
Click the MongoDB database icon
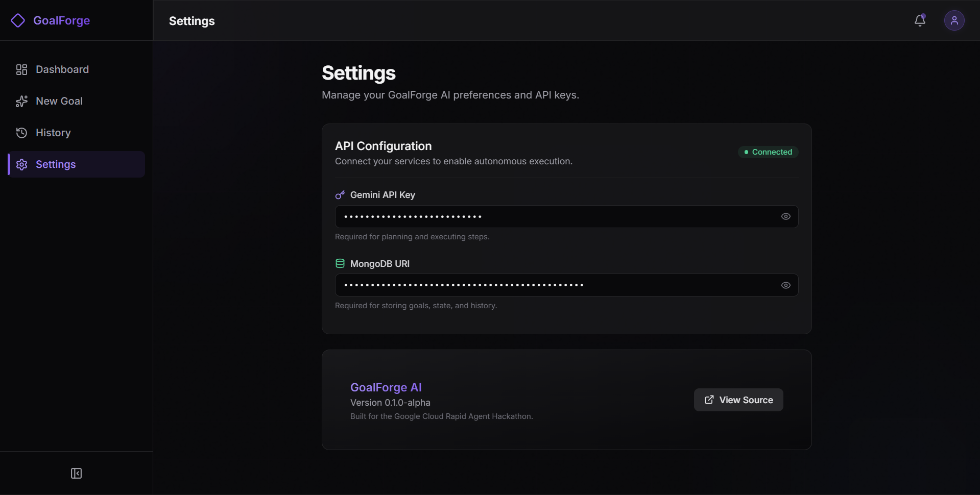coord(340,264)
